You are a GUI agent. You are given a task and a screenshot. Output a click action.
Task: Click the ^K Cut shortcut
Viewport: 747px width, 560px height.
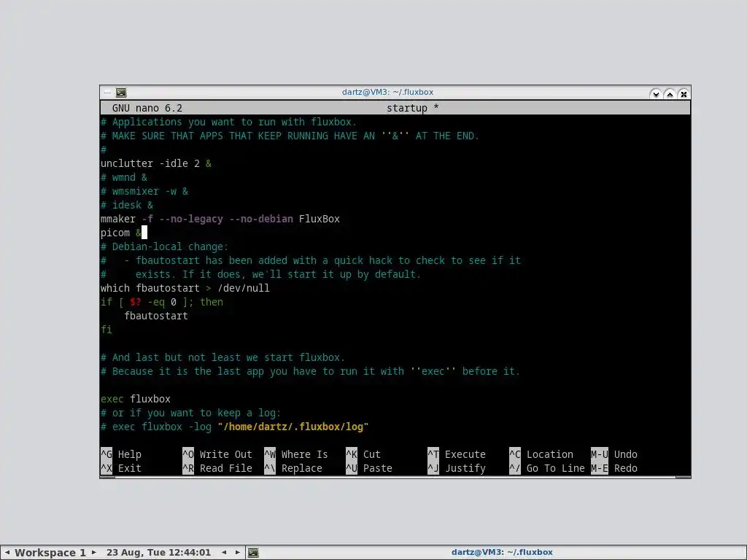coord(363,454)
